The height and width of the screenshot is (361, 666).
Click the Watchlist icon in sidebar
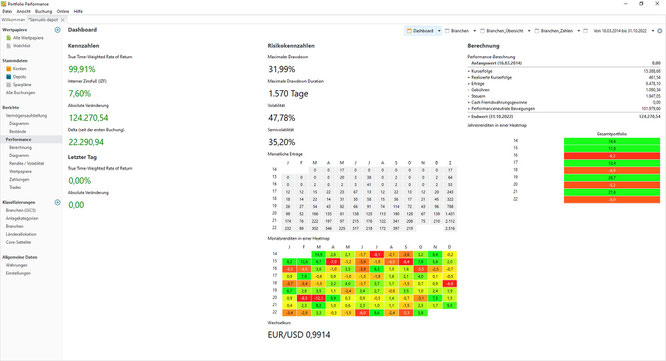tap(8, 45)
